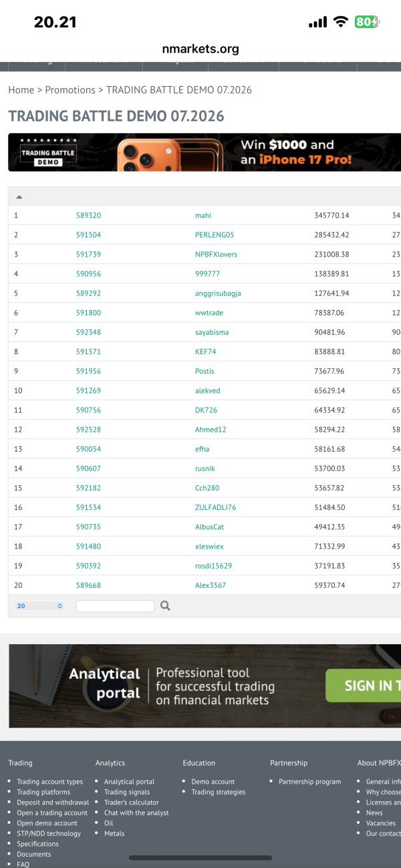Click the search input field under the table
The image size is (401, 868).
tap(115, 606)
